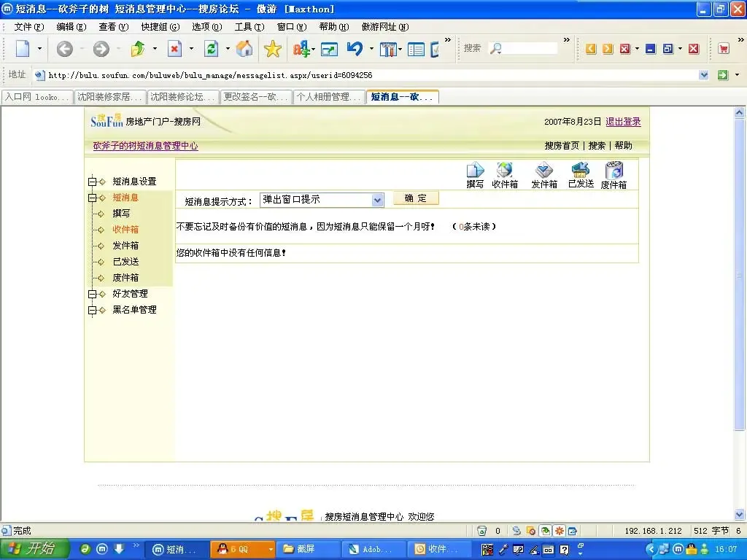The height and width of the screenshot is (560, 747).
Task: Click the search magnifier icon
Action: coord(496,48)
